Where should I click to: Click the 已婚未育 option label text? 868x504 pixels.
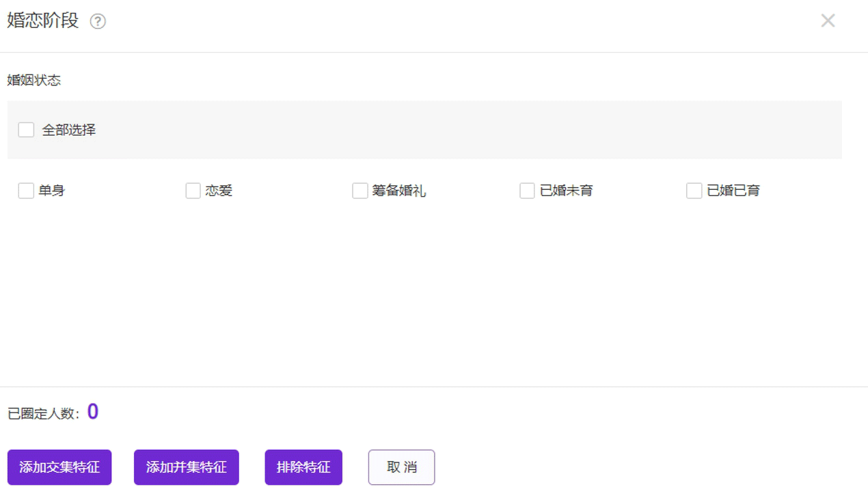[567, 191]
